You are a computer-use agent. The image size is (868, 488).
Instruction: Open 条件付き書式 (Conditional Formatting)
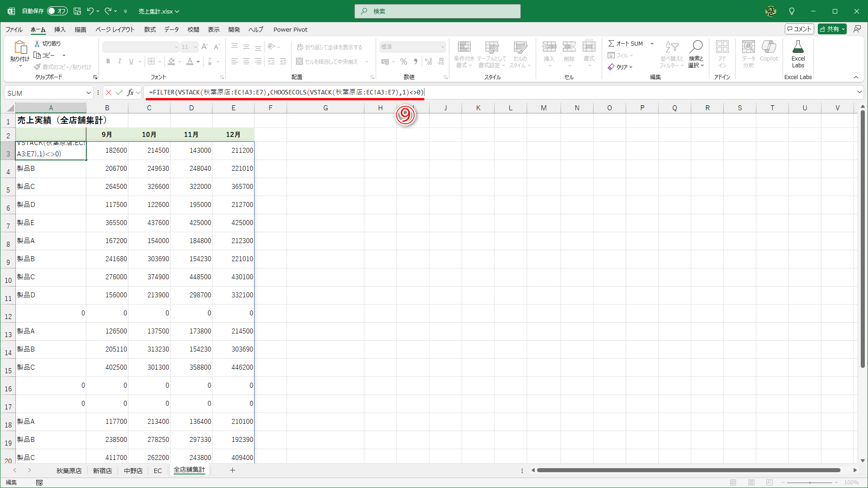click(464, 54)
